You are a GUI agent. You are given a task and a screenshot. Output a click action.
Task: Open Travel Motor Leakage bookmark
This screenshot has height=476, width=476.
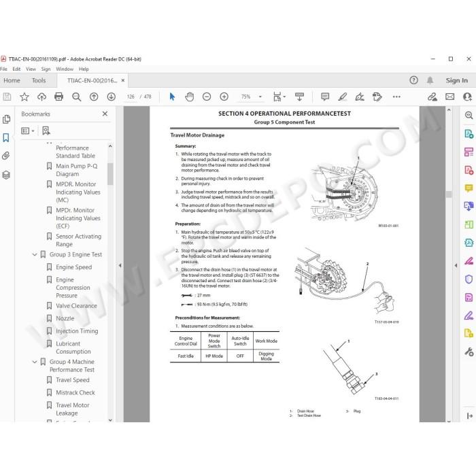click(x=73, y=409)
